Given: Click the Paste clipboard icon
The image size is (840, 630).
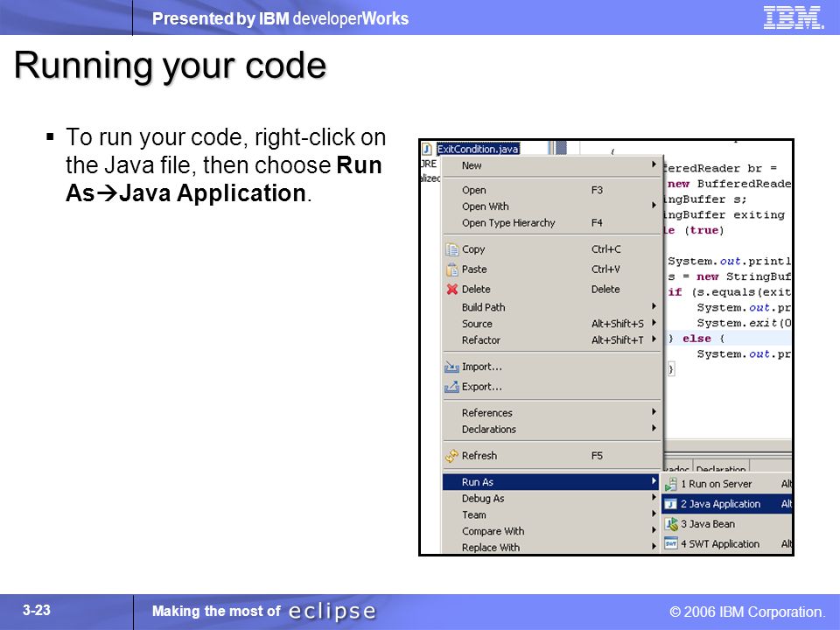Looking at the screenshot, I should (x=451, y=269).
